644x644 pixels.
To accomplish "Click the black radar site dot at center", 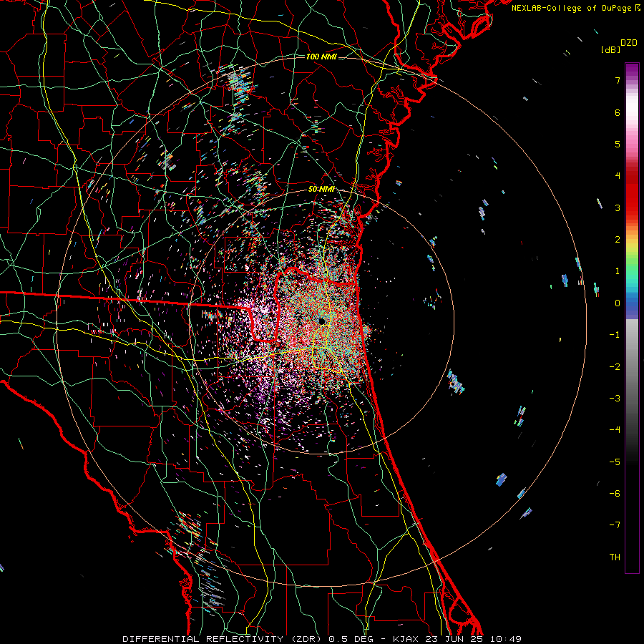I will (x=322, y=321).
